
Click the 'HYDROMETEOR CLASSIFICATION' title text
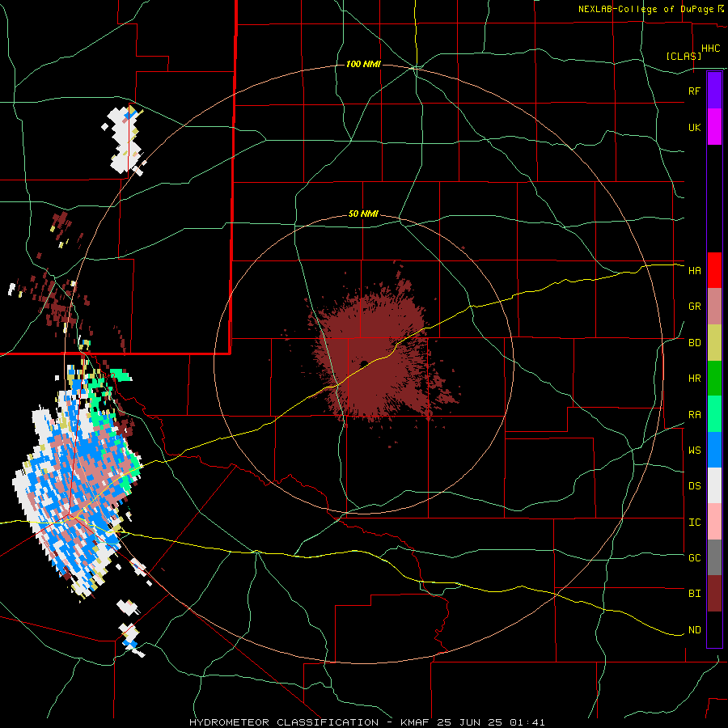284,722
